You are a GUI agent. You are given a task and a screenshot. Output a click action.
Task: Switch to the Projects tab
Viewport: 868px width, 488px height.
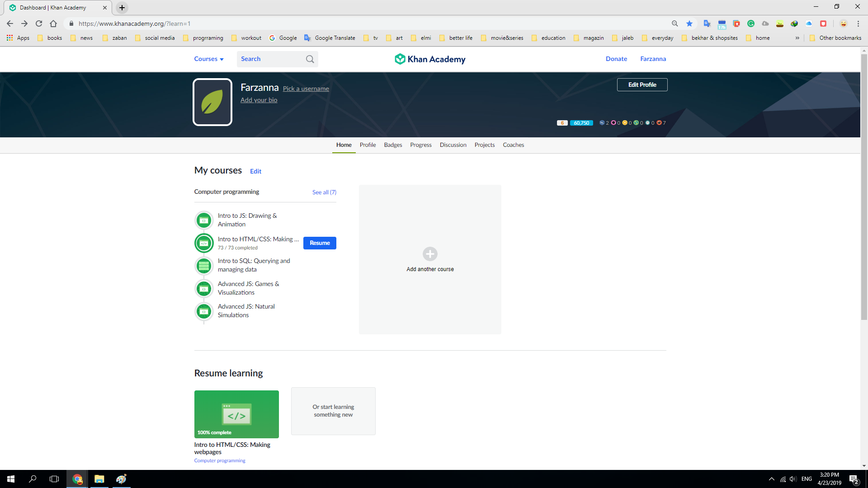pyautogui.click(x=485, y=145)
